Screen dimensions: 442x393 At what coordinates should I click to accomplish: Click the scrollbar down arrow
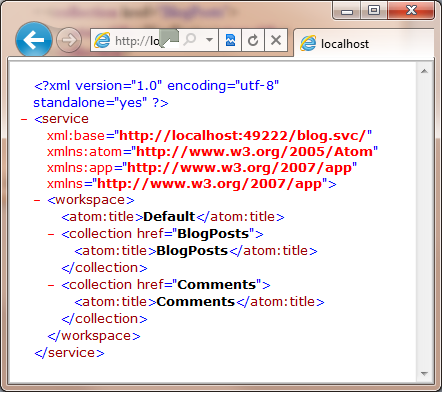click(424, 373)
